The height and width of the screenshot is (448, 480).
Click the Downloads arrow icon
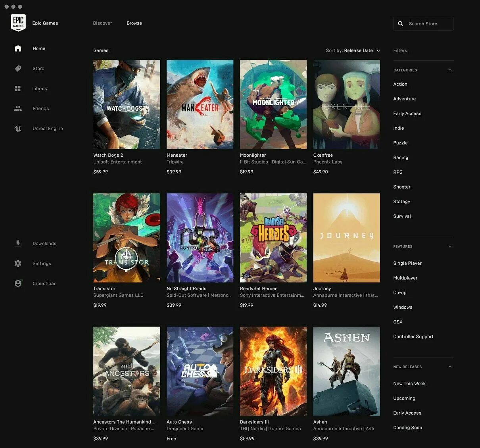18,244
